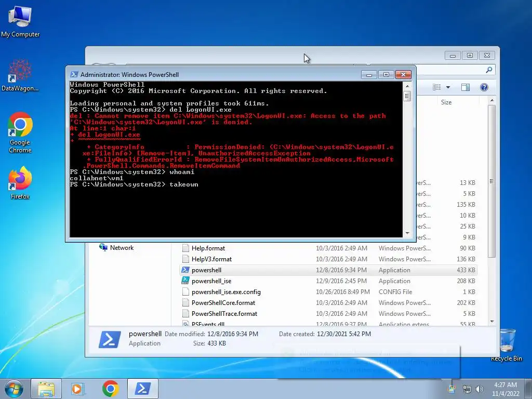Screen dimensions: 532x399
Task: Click the Explorer search magnifier icon
Action: point(489,70)
